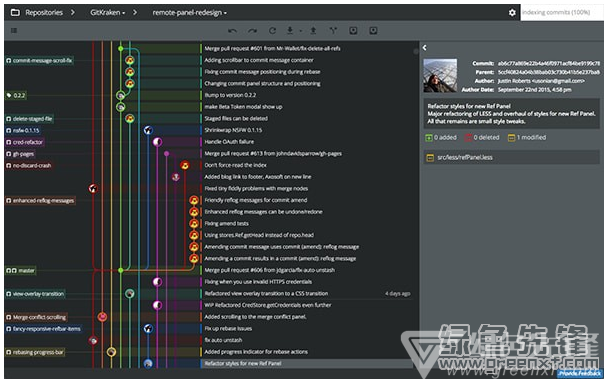The height and width of the screenshot is (384, 608).
Task: Click the Push upload icon
Action: pos(313,30)
